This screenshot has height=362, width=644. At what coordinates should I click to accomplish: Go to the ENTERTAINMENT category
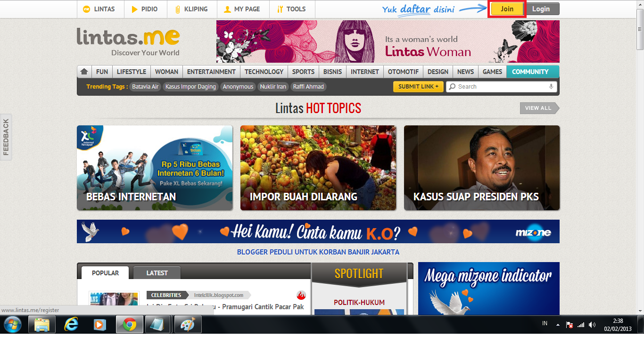point(211,72)
